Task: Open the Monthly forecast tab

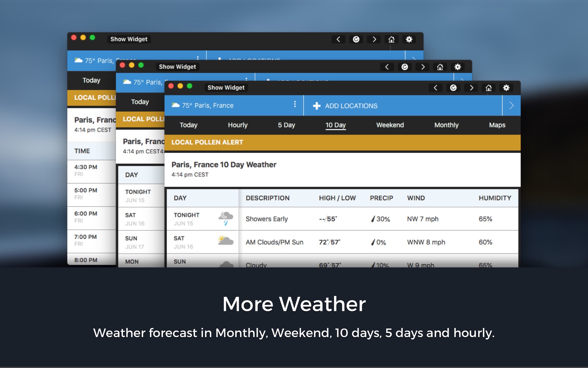Action: (446, 125)
